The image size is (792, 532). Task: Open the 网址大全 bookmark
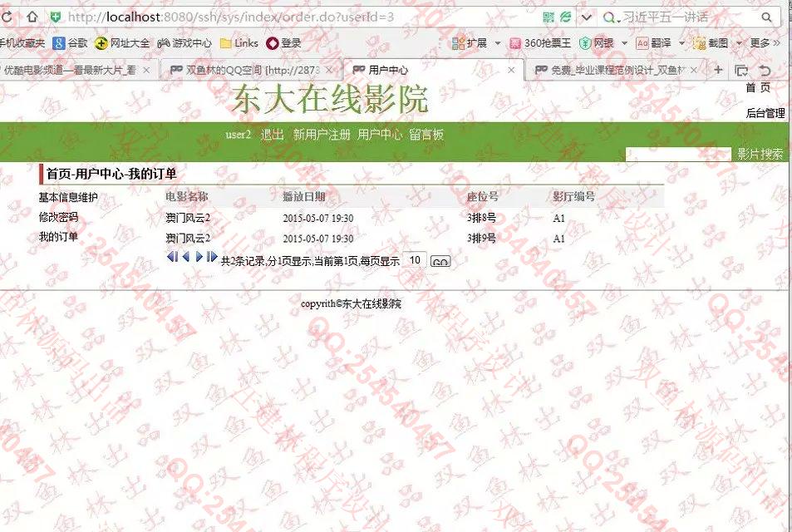click(x=121, y=43)
